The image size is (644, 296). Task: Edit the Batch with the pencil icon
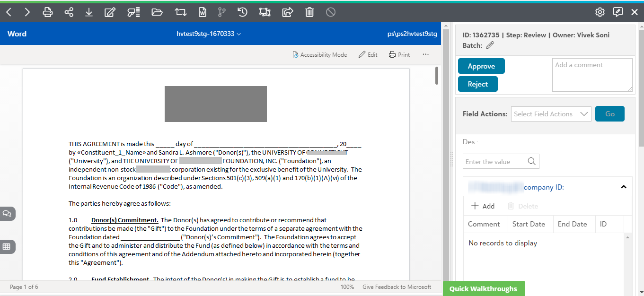(490, 45)
